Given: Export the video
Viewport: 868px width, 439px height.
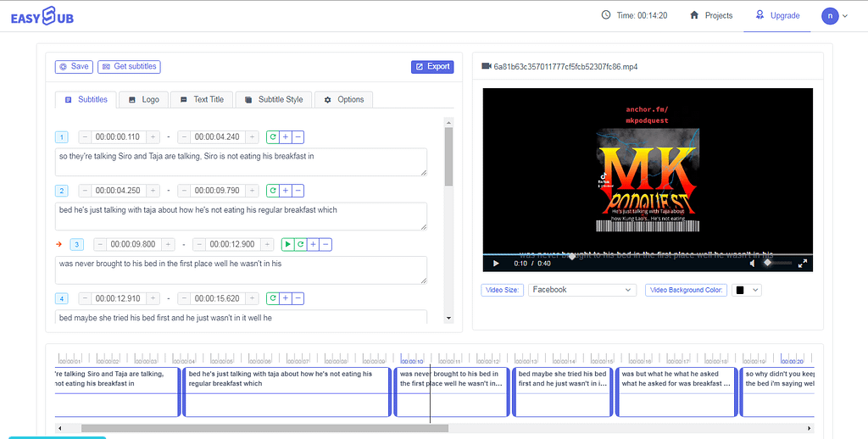Looking at the screenshot, I should click(432, 66).
